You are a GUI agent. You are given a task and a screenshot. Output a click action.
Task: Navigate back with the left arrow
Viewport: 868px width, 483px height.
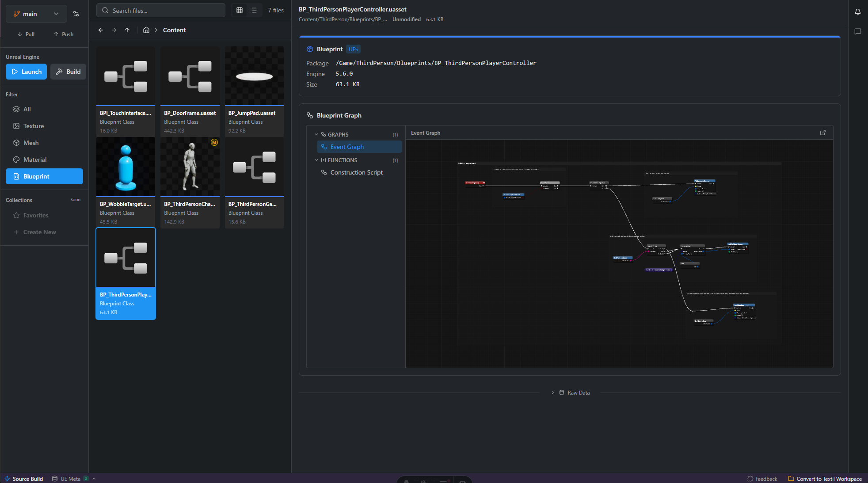click(x=101, y=30)
